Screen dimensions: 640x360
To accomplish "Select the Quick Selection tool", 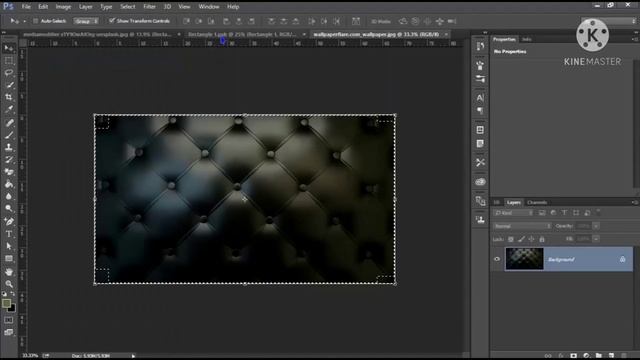I will [x=9, y=85].
